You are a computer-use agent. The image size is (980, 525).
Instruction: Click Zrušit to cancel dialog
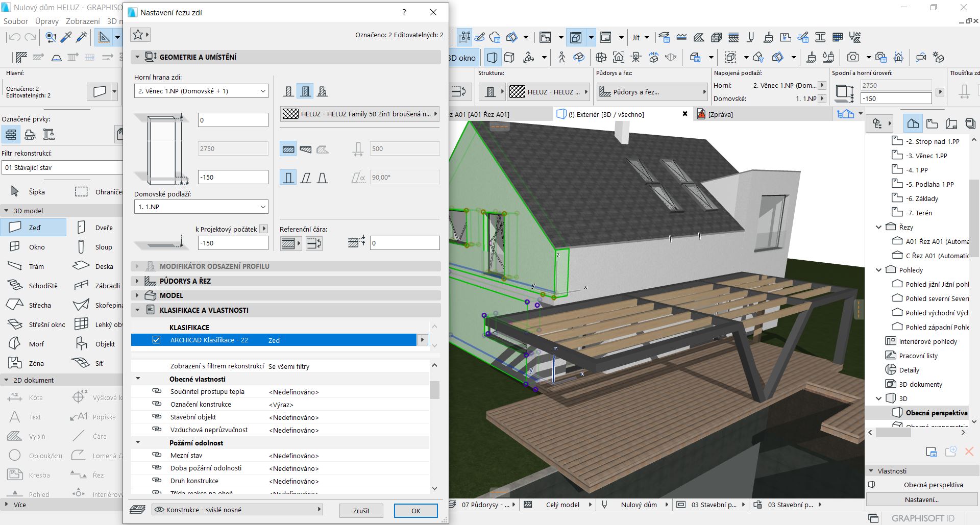tap(361, 511)
